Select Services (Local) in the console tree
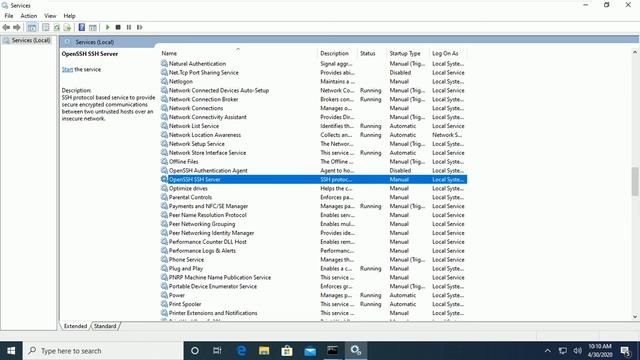 point(31,40)
